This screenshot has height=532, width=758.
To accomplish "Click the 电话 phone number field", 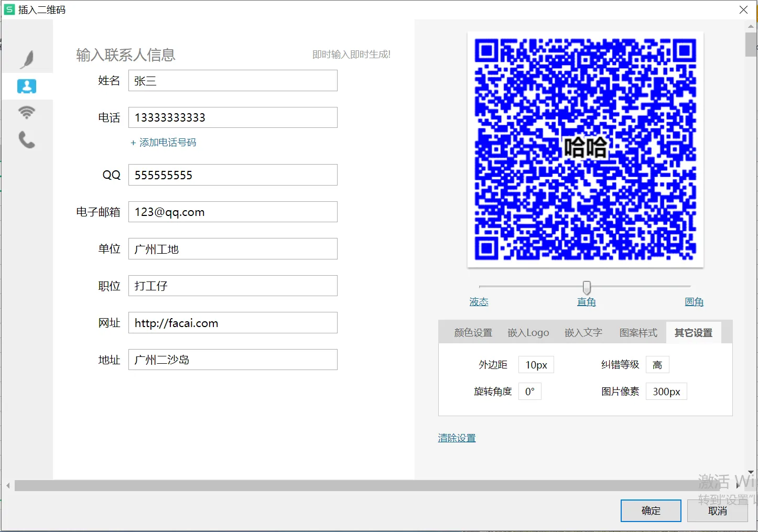I will [233, 117].
